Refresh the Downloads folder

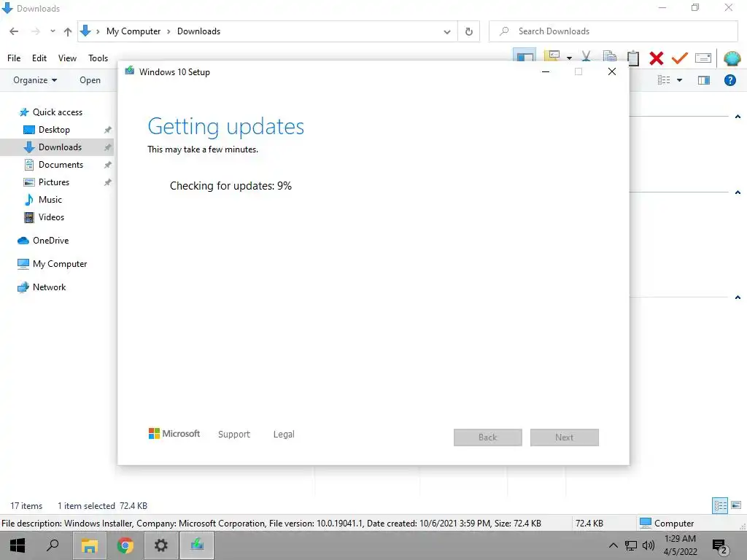[x=469, y=31]
